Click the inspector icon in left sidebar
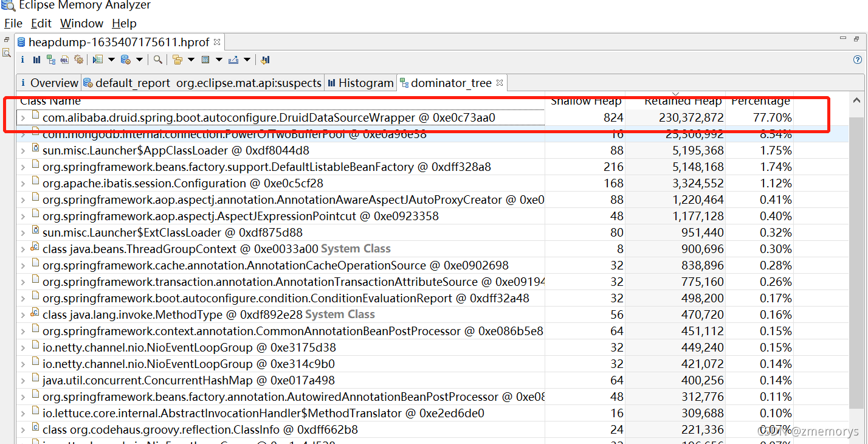Viewport: 868px width, 444px height. (7, 53)
